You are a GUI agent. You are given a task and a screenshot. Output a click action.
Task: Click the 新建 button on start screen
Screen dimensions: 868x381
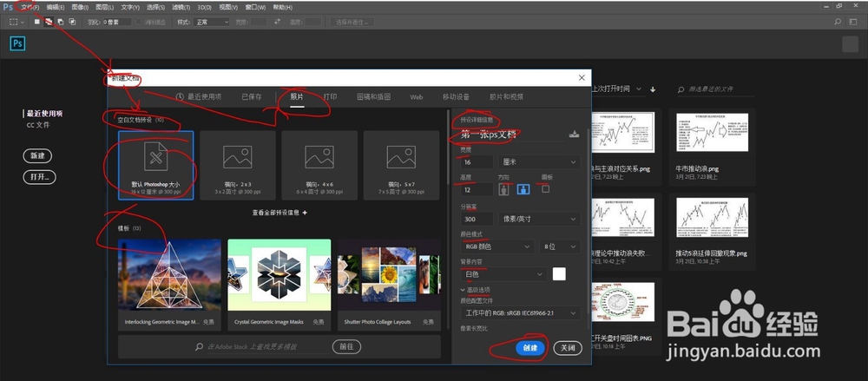tap(37, 155)
